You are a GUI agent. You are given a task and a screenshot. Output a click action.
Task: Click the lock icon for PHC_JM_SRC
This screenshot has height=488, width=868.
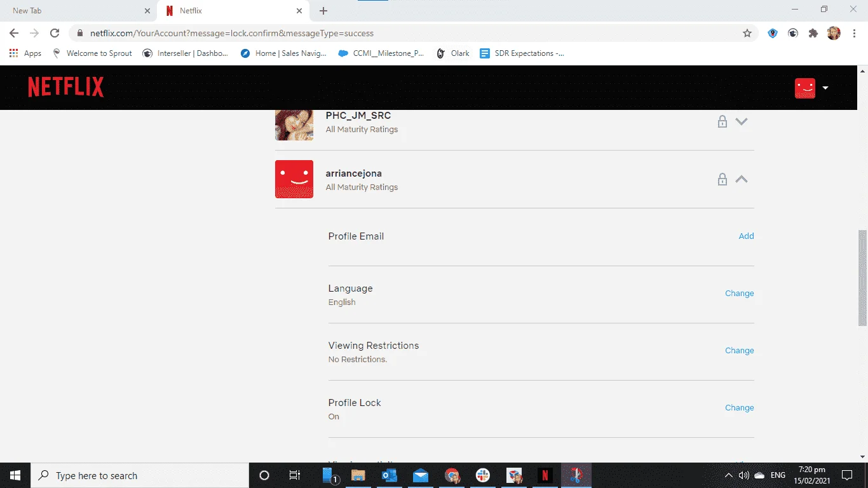click(722, 121)
